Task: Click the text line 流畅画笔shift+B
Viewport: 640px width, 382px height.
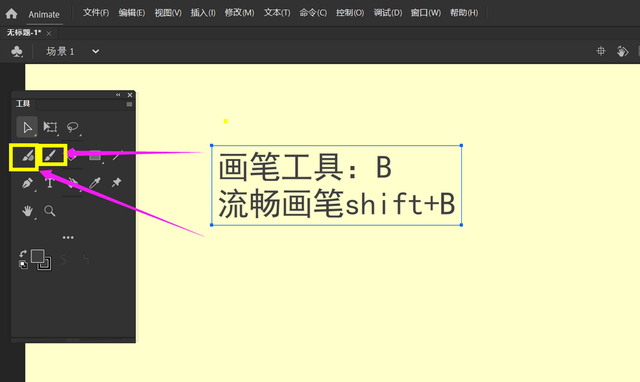Action: coord(336,203)
